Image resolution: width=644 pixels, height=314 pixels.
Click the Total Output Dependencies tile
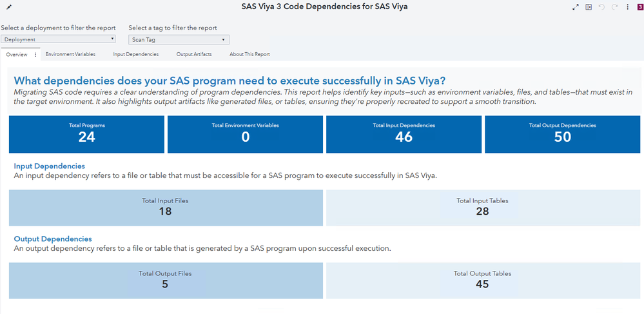pyautogui.click(x=562, y=134)
